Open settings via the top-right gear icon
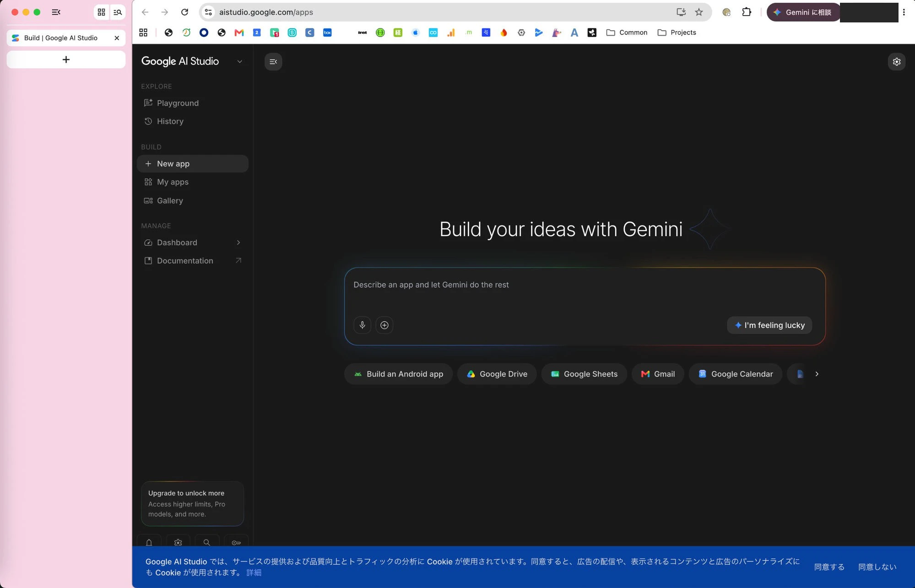Screen dimensions: 915x588 (x=897, y=61)
